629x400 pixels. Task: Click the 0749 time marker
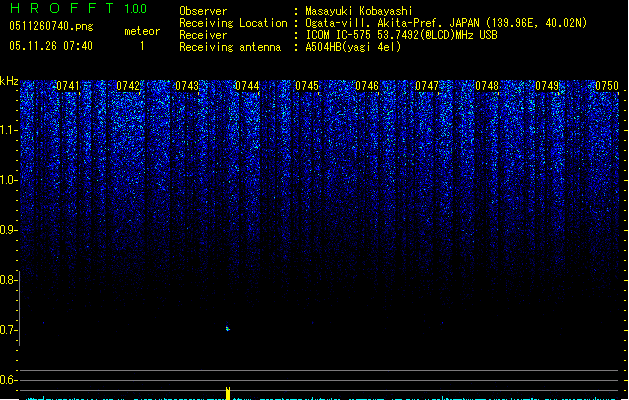(547, 86)
